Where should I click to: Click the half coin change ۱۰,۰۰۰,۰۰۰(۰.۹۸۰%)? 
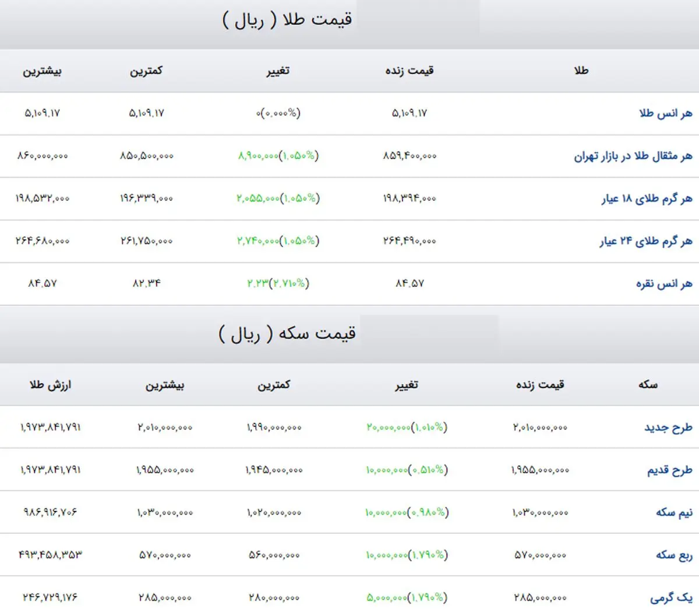407,512
